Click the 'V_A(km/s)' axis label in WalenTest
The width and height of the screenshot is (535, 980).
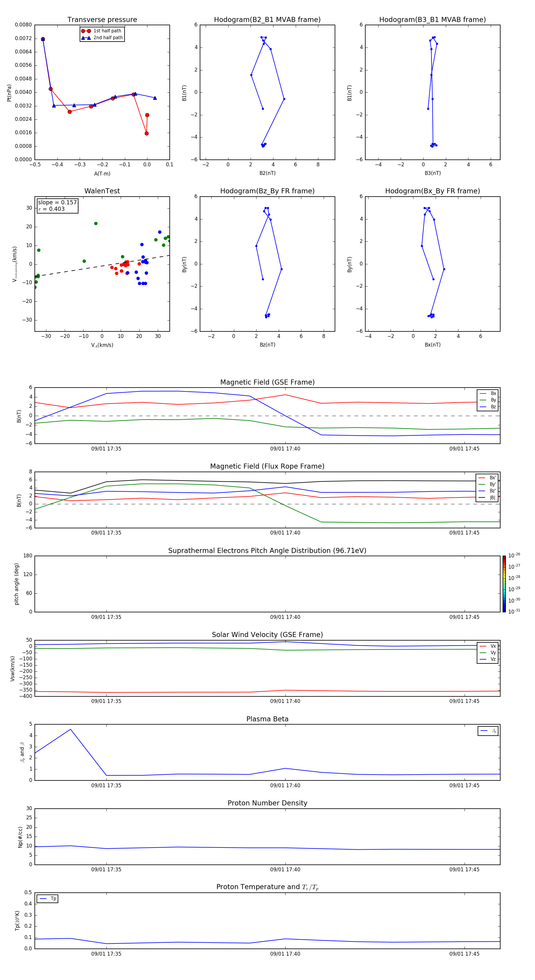coord(102,345)
